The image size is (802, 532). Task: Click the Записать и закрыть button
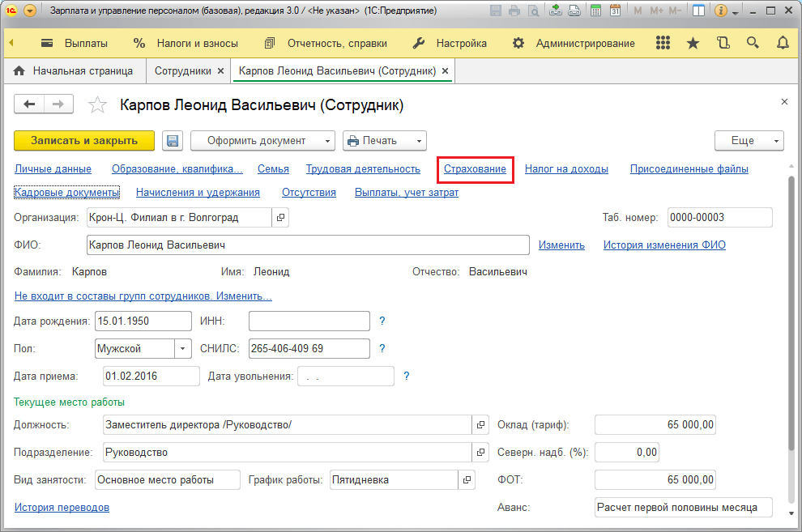click(84, 141)
